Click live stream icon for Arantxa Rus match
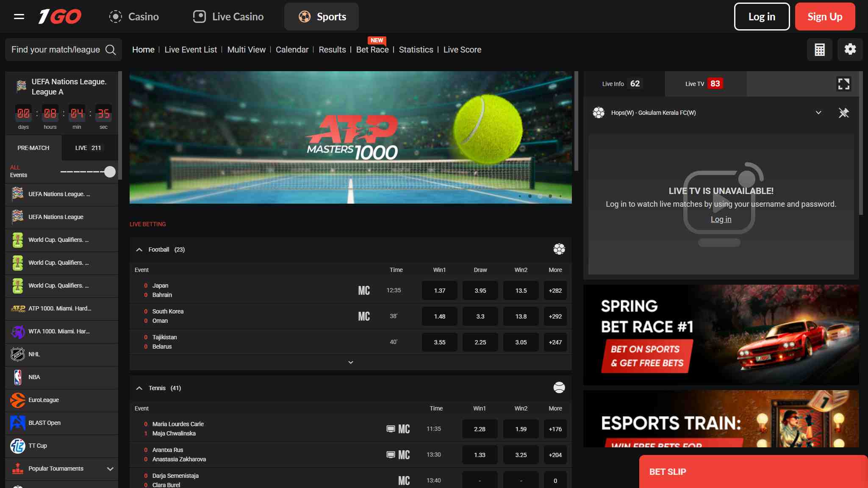Viewport: 868px width, 488px height. 391,455
